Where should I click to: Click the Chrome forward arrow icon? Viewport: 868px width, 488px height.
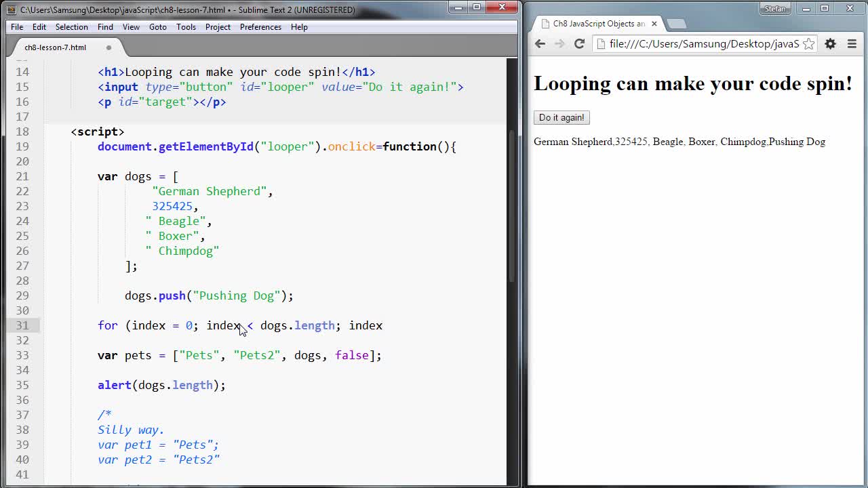(x=559, y=43)
